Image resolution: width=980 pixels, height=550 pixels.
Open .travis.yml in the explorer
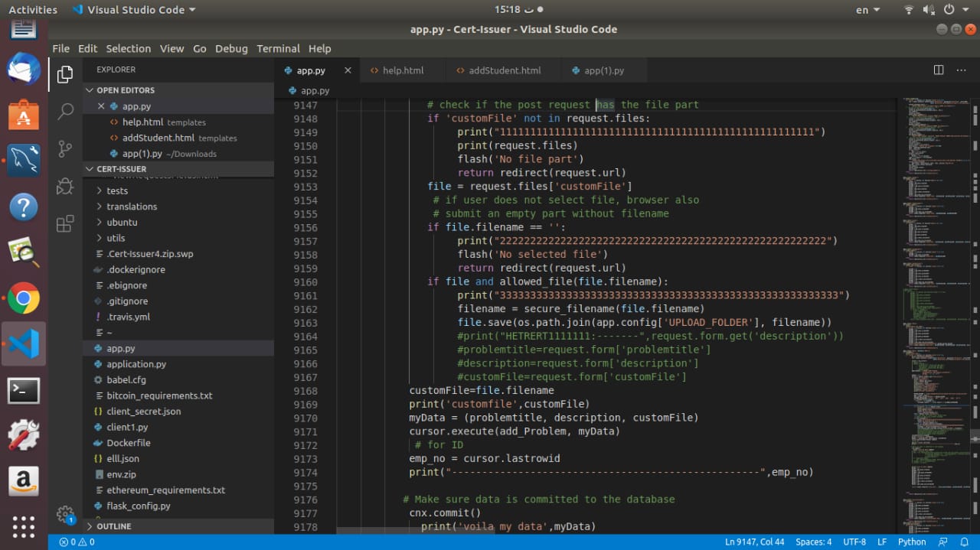pyautogui.click(x=178, y=317)
